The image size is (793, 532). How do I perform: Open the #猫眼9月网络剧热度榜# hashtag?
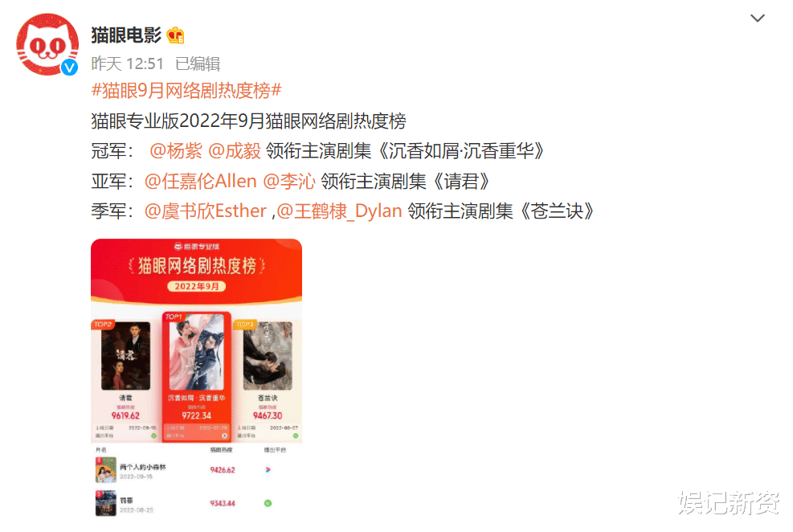(186, 91)
